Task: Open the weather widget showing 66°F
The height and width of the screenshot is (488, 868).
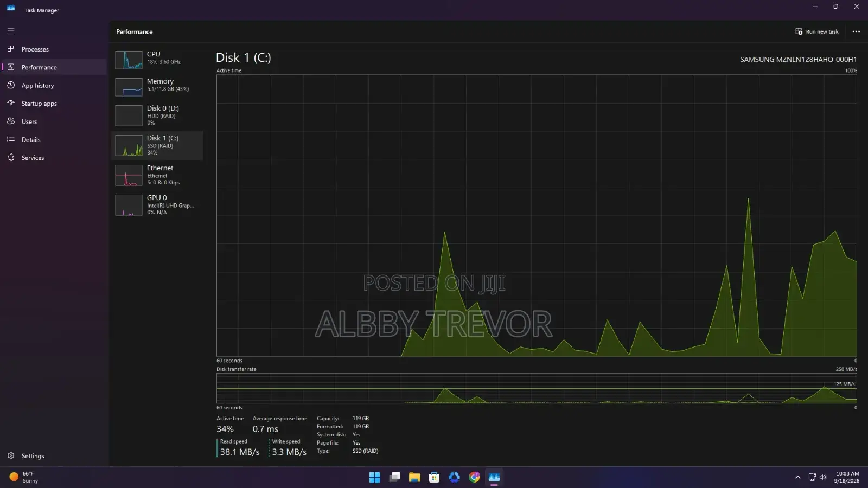Action: [24, 477]
